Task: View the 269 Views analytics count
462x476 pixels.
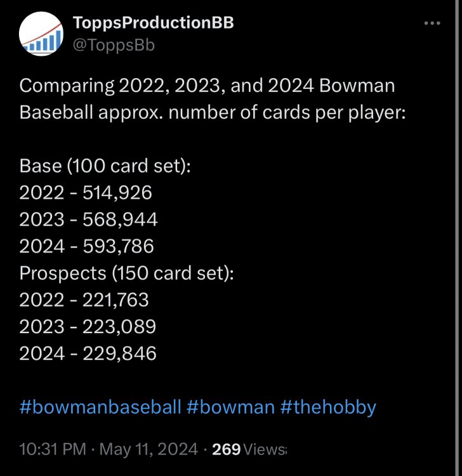Action: click(249, 449)
